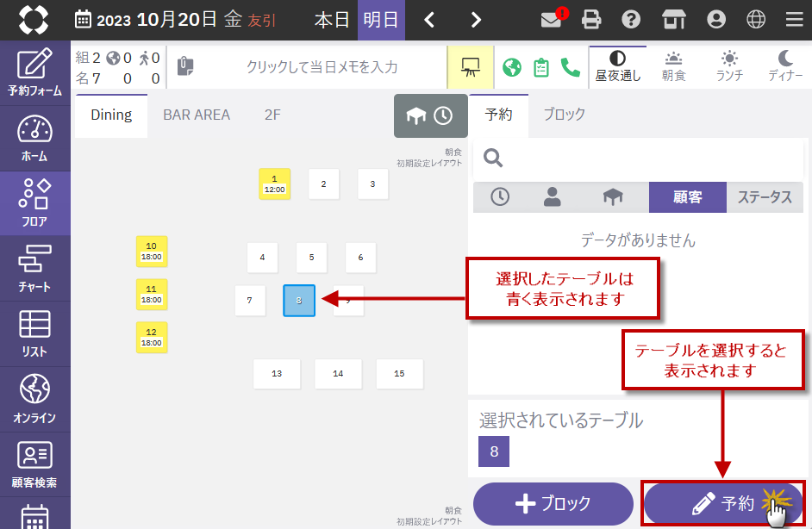812x529 pixels.
Task: Click the +ブロック button
Action: point(553,504)
